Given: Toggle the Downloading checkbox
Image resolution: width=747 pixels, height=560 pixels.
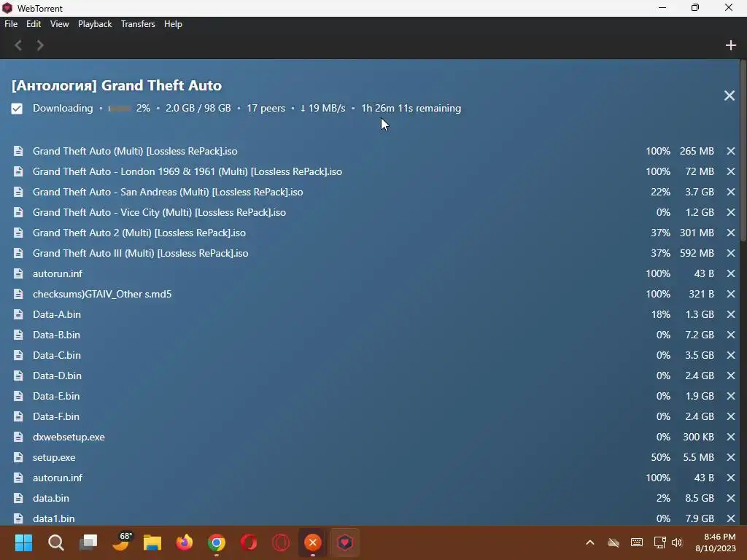Looking at the screenshot, I should 17,109.
